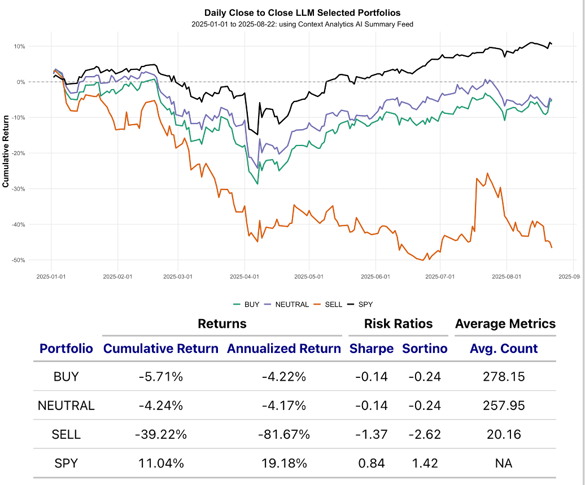The image size is (585, 485).
Task: Click the Risk Ratios group header
Action: 398,323
